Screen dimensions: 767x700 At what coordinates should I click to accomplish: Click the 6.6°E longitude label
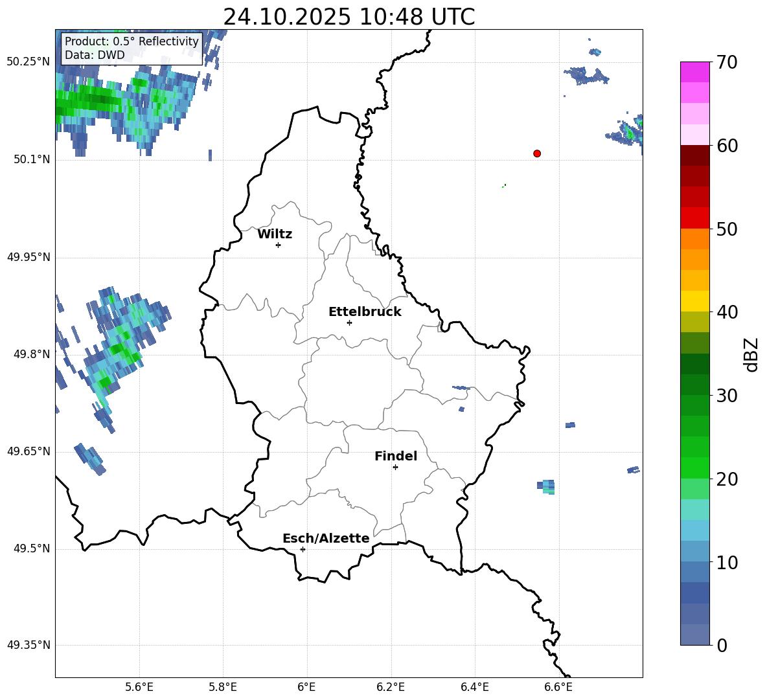point(558,687)
